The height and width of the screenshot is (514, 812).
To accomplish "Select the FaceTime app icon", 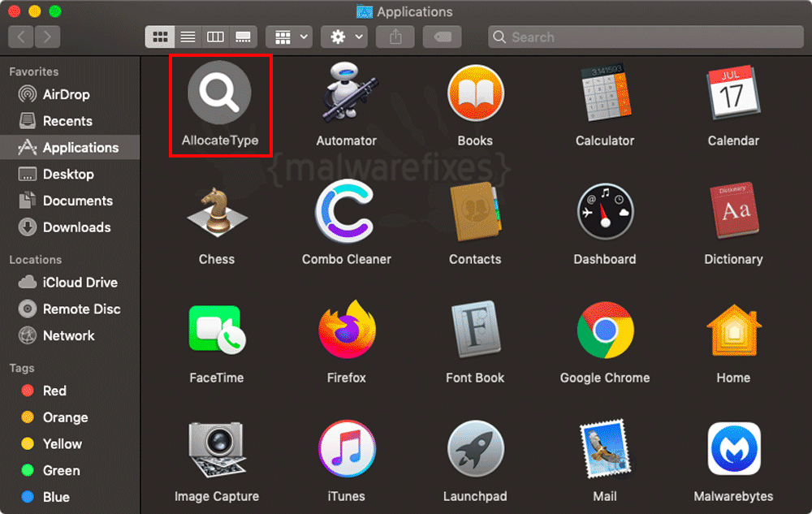I will [217, 330].
